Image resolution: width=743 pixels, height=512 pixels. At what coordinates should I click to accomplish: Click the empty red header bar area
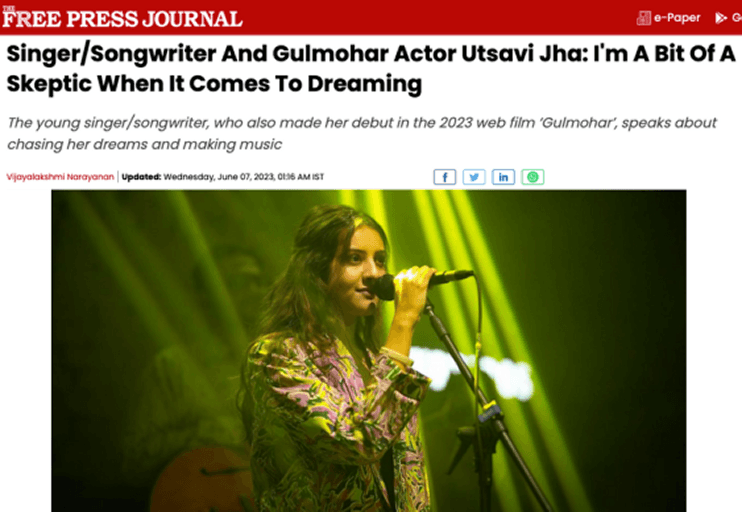click(x=438, y=18)
